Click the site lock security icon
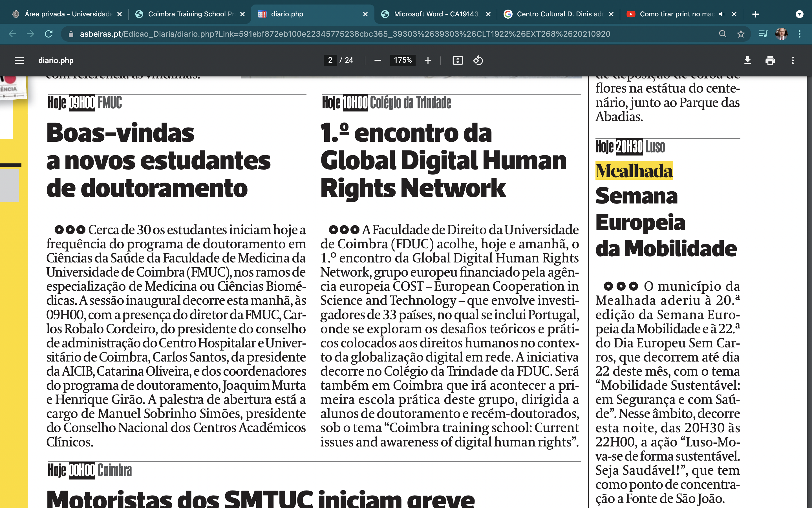The width and height of the screenshot is (812, 508). [x=71, y=34]
